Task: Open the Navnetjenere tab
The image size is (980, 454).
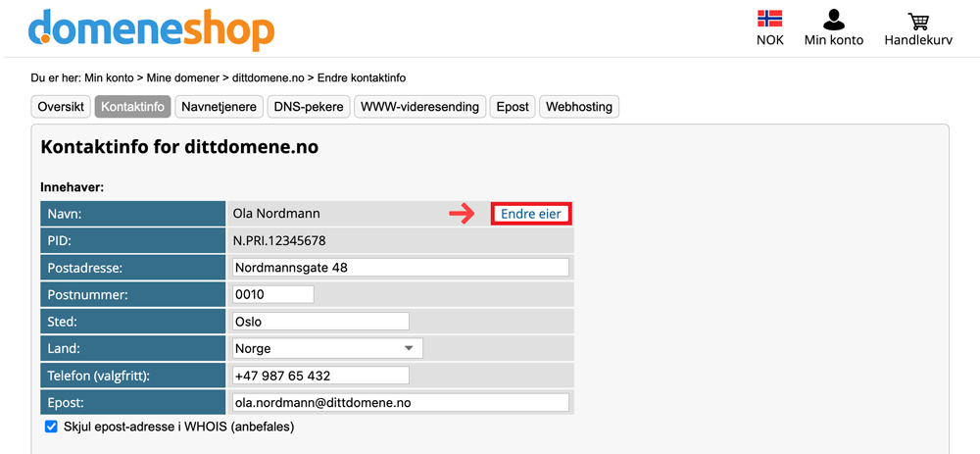Action: coord(219,106)
